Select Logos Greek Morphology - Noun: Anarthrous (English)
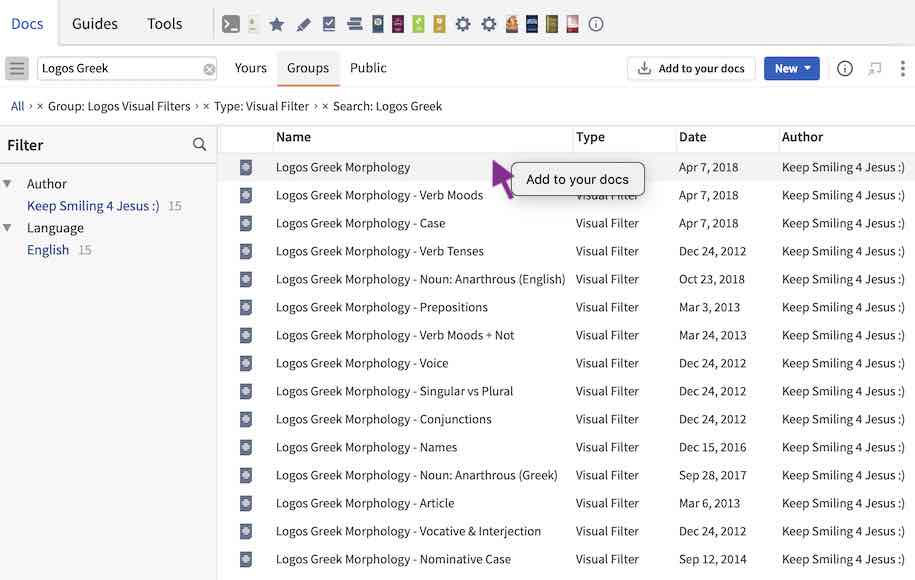 tap(420, 279)
